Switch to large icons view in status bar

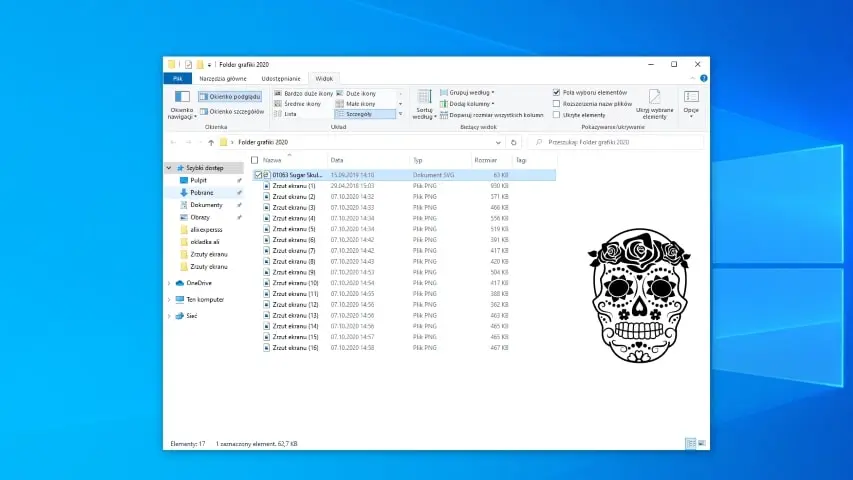[x=701, y=442]
